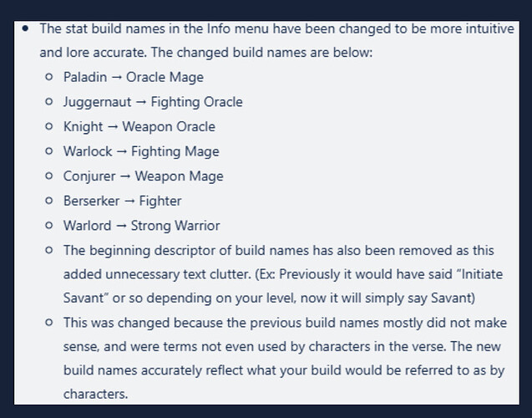Click the hollow bullet next to Berserker
This screenshot has height=418, width=532.
[48, 201]
